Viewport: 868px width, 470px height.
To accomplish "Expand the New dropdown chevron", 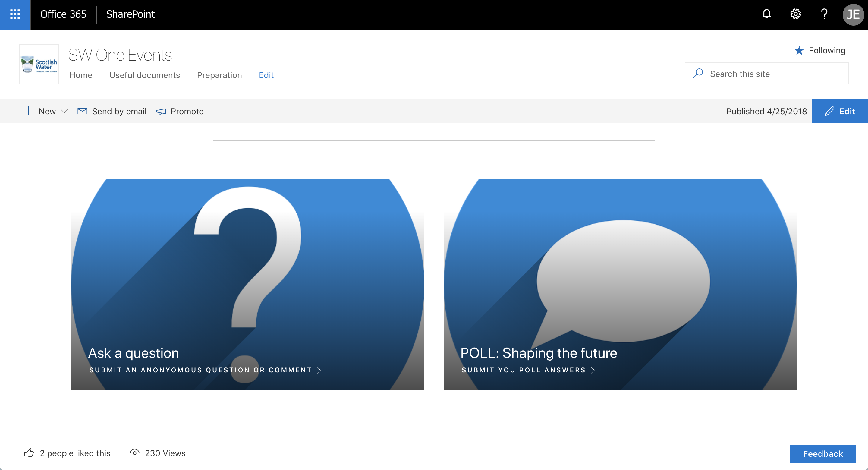I will coord(64,111).
